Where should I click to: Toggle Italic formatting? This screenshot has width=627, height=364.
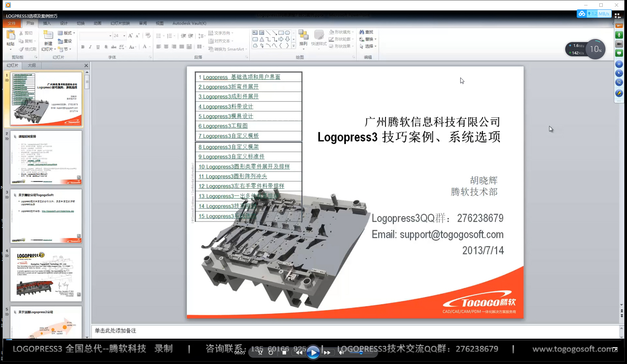(90, 47)
